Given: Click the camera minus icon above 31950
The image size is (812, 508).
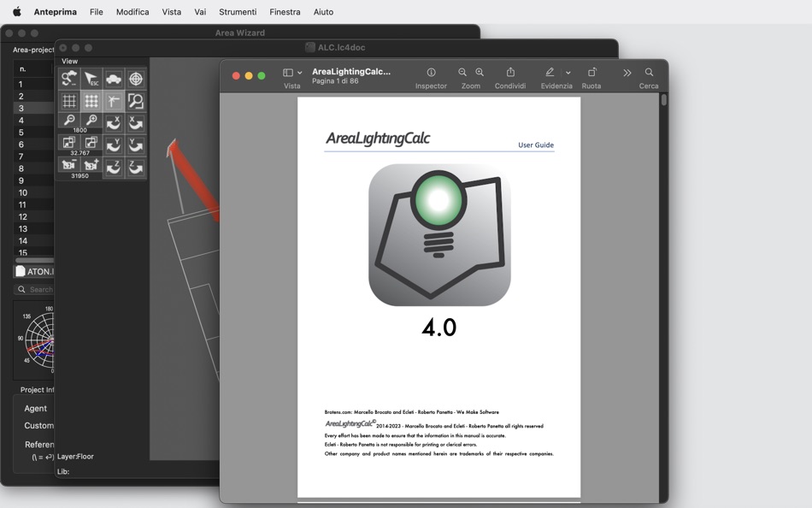Looking at the screenshot, I should pyautogui.click(x=69, y=165).
